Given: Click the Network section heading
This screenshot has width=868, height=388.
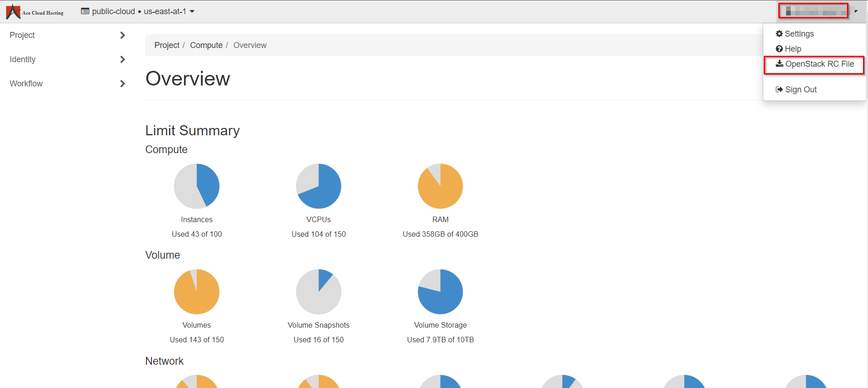Looking at the screenshot, I should 164,361.
